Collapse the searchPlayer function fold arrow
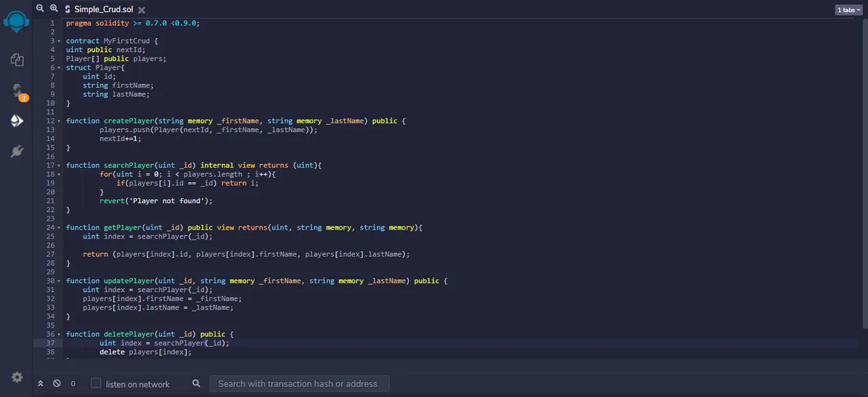 60,165
